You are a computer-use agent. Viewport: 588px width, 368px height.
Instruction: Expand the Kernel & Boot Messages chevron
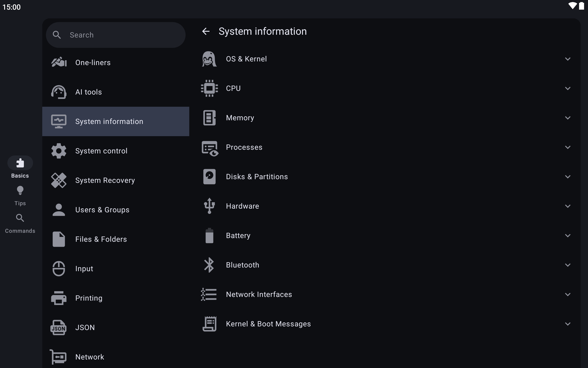point(568,324)
